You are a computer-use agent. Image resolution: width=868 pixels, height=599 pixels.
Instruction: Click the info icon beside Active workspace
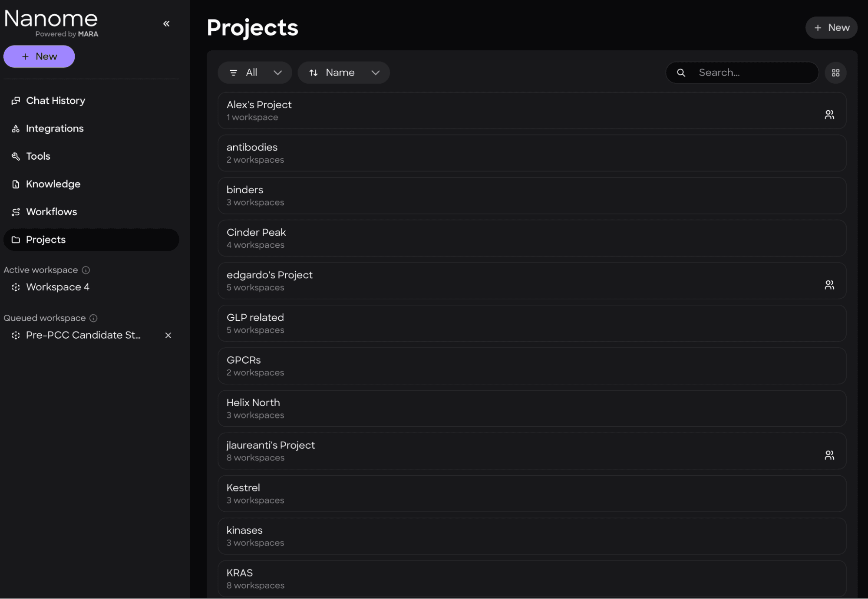pos(86,270)
